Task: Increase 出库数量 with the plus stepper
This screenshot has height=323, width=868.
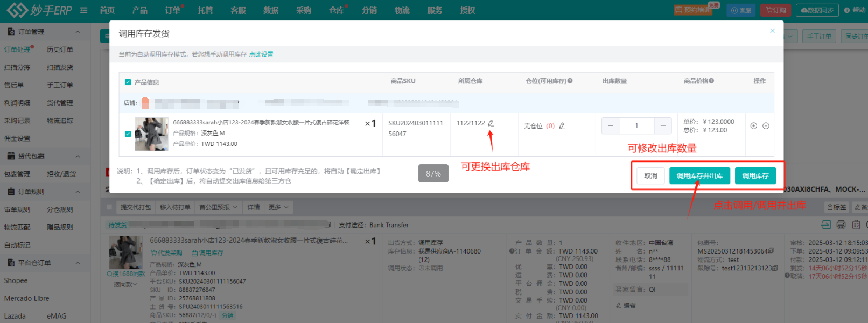Action: 663,126
